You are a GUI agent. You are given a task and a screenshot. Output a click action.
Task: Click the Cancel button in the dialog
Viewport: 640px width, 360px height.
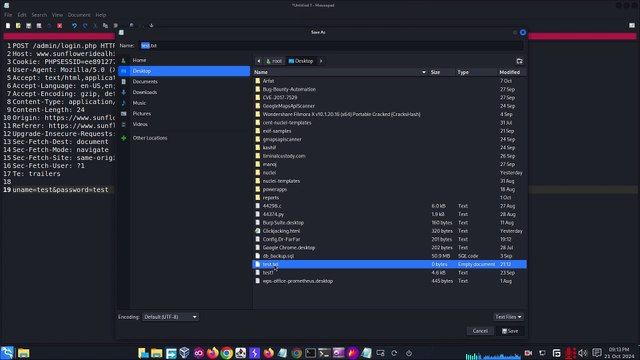coord(480,331)
